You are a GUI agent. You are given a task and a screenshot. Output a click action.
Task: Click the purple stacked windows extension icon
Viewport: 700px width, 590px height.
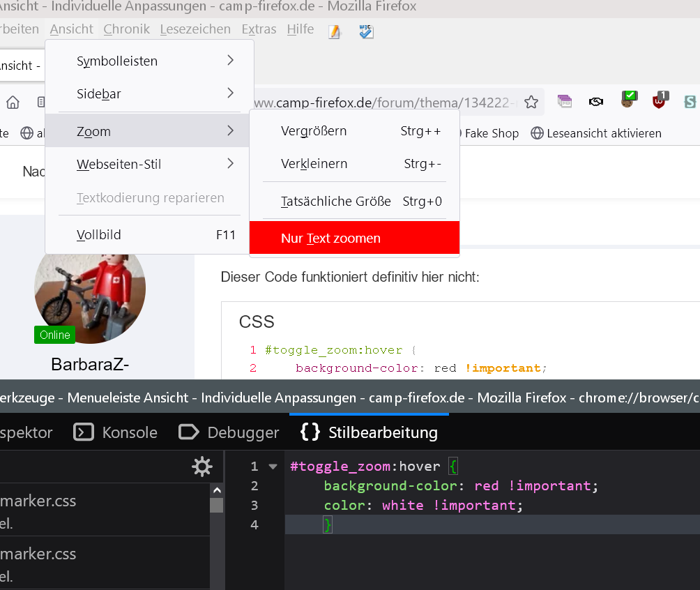pos(565,102)
